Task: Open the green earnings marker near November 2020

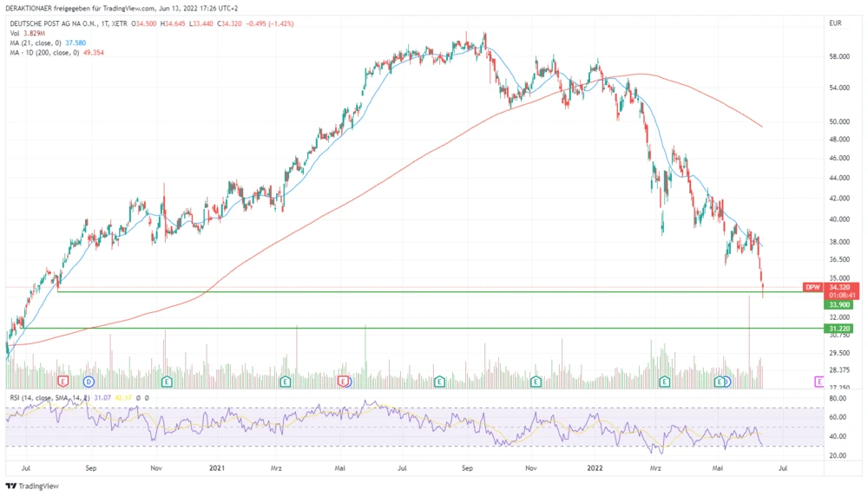Action: click(x=168, y=381)
